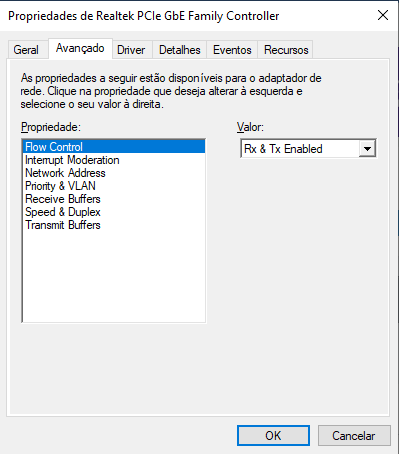Choose the Interrupt Moderation property
This screenshot has height=454, width=399.
coord(114,160)
